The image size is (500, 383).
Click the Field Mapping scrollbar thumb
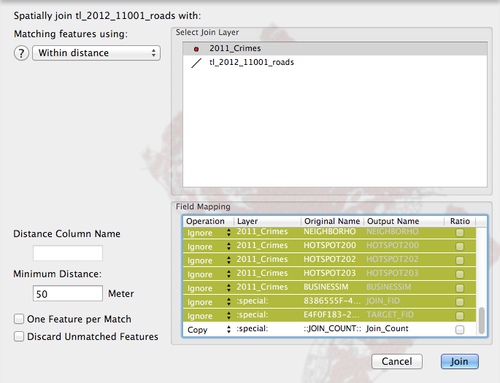click(x=482, y=321)
